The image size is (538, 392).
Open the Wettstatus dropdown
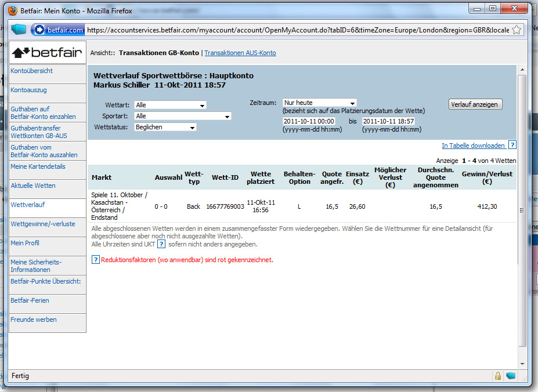(165, 127)
